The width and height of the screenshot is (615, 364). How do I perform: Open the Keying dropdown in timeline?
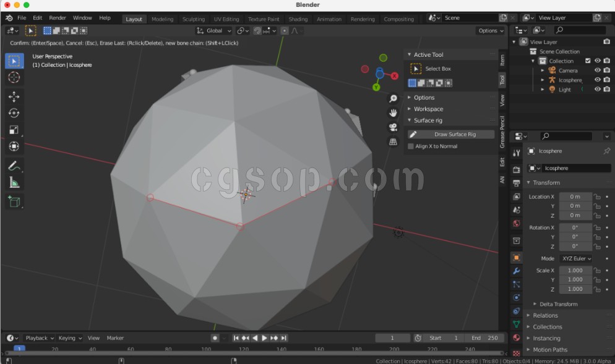[70, 338]
